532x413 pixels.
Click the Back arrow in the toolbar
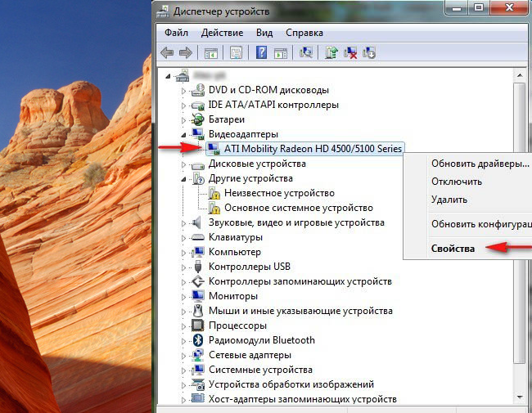point(167,53)
